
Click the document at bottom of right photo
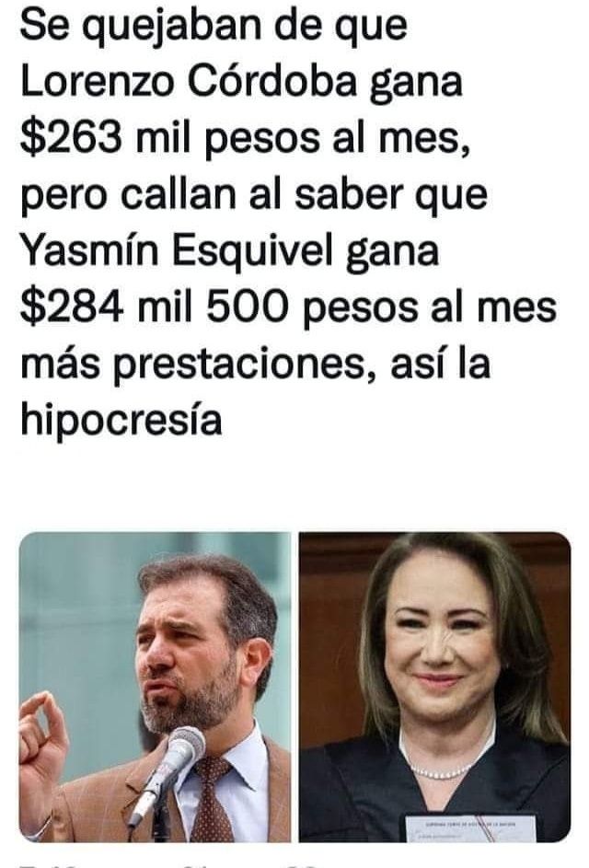(470, 827)
